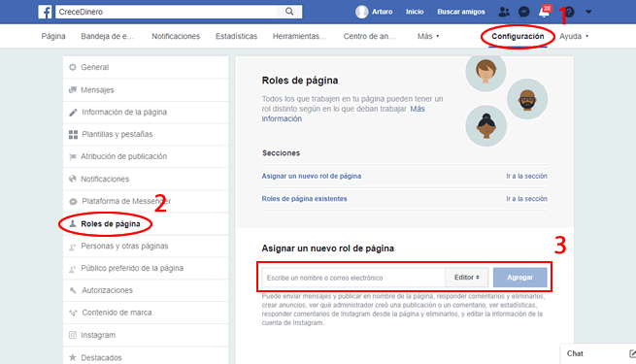Expand the Más menu

(428, 36)
